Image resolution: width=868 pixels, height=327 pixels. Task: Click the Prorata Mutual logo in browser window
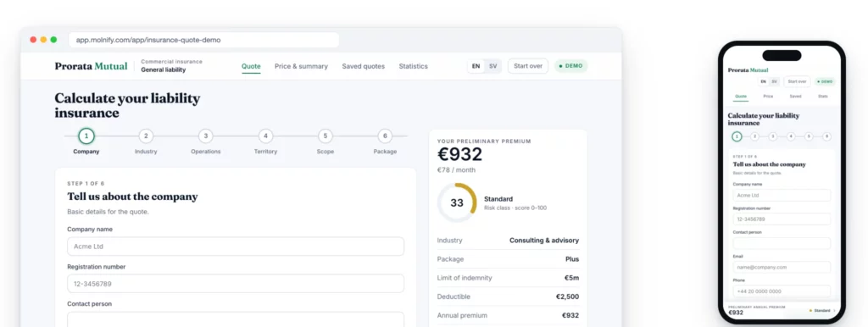click(x=92, y=66)
